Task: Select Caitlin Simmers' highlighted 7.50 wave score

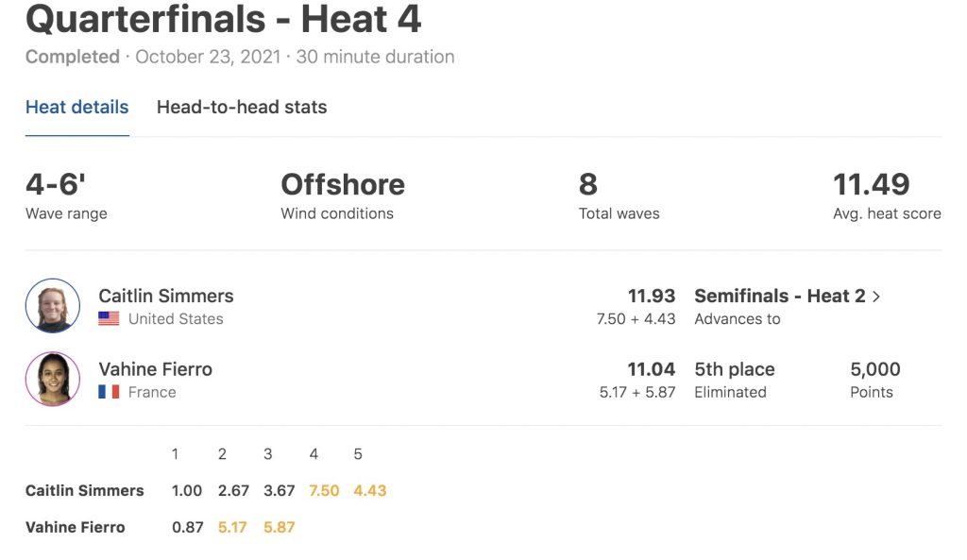Action: (x=324, y=491)
